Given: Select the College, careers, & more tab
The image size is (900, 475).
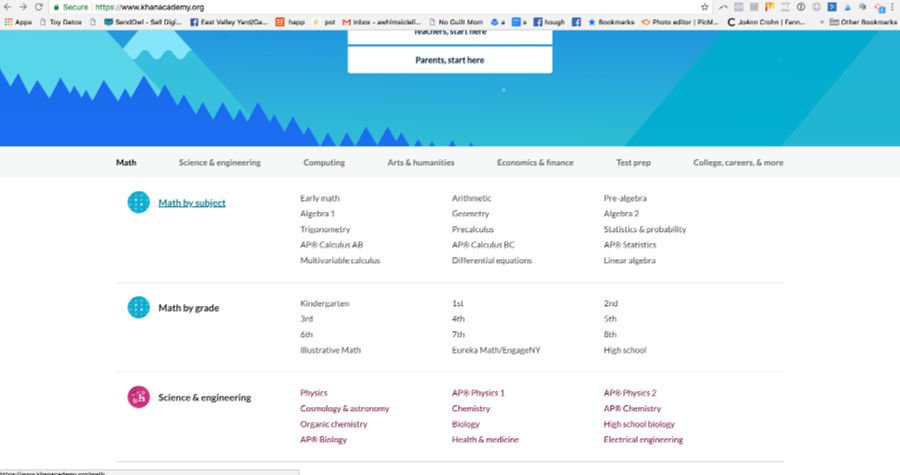Looking at the screenshot, I should [x=738, y=162].
